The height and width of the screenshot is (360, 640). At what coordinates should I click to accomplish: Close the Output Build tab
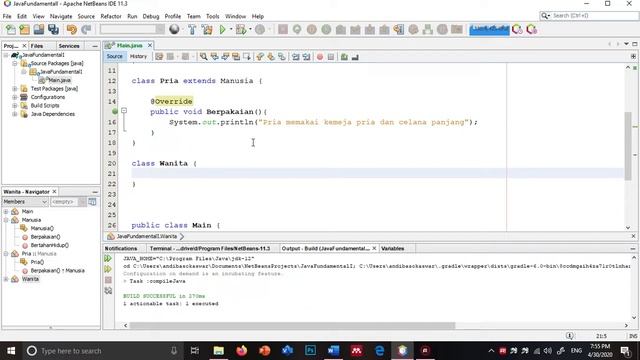374,248
